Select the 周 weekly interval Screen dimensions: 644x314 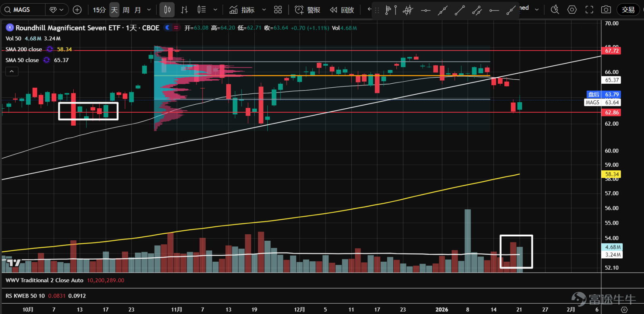[x=126, y=10]
